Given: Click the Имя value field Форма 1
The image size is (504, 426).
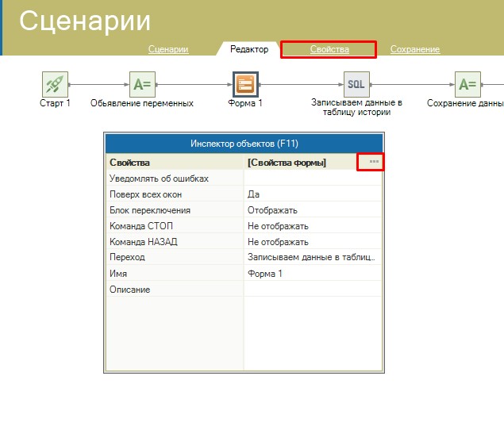Looking at the screenshot, I should 313,274.
